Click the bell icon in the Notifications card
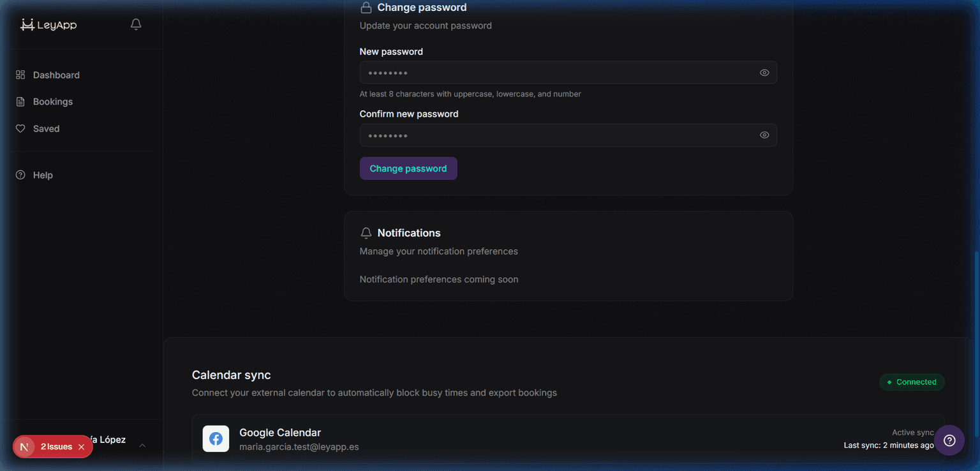 [x=366, y=232]
